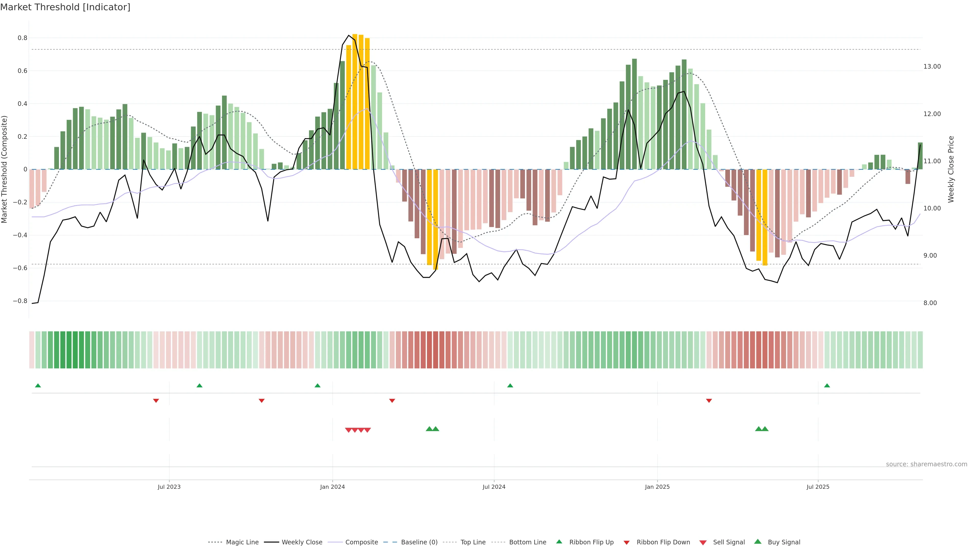Hide the Top Line legend series
Screen dimensions: 980x551
pos(473,542)
